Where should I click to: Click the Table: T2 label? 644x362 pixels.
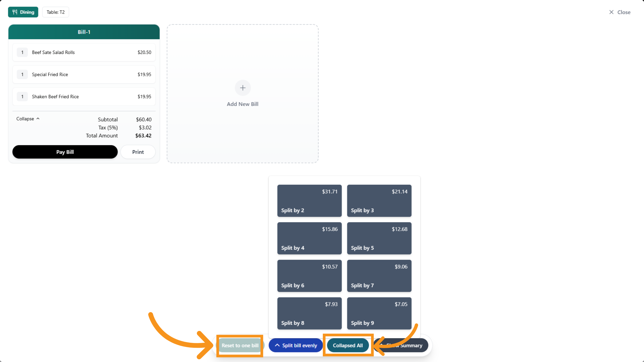pyautogui.click(x=56, y=12)
